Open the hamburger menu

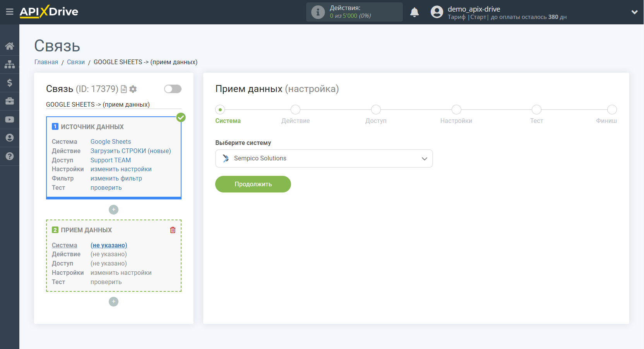[x=10, y=12]
